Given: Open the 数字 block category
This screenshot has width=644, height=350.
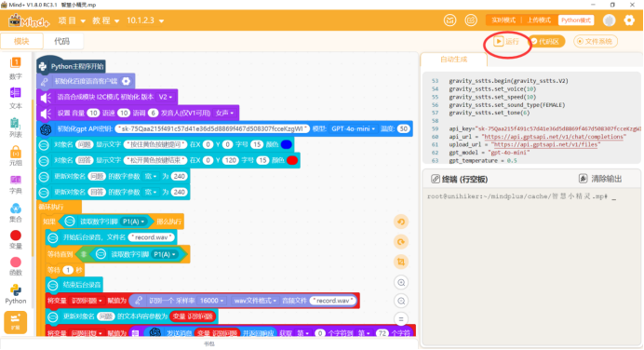Looking at the screenshot, I should tap(15, 68).
